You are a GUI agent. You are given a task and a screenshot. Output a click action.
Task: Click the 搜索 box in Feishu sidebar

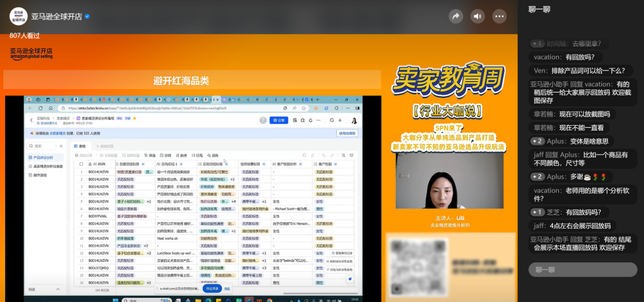[x=42, y=146]
